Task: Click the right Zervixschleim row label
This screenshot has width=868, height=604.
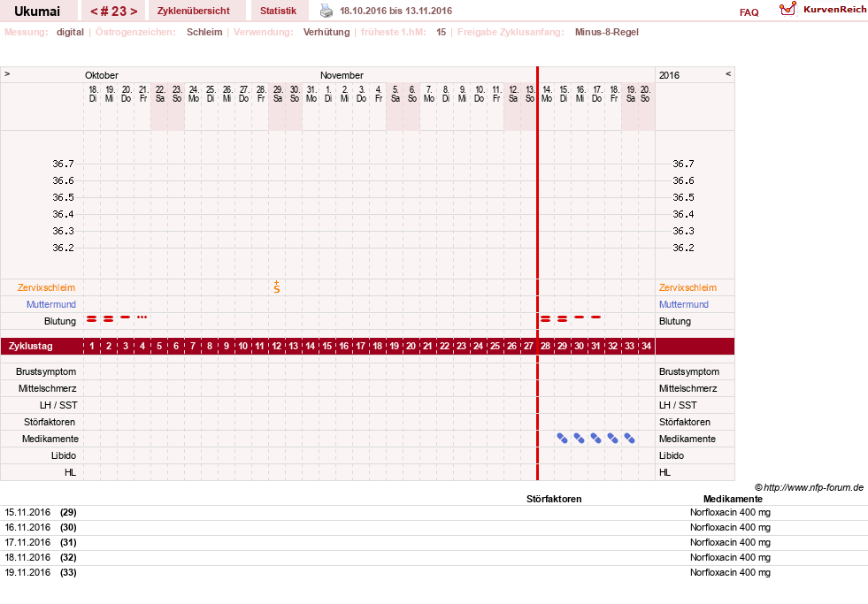Action: click(687, 287)
